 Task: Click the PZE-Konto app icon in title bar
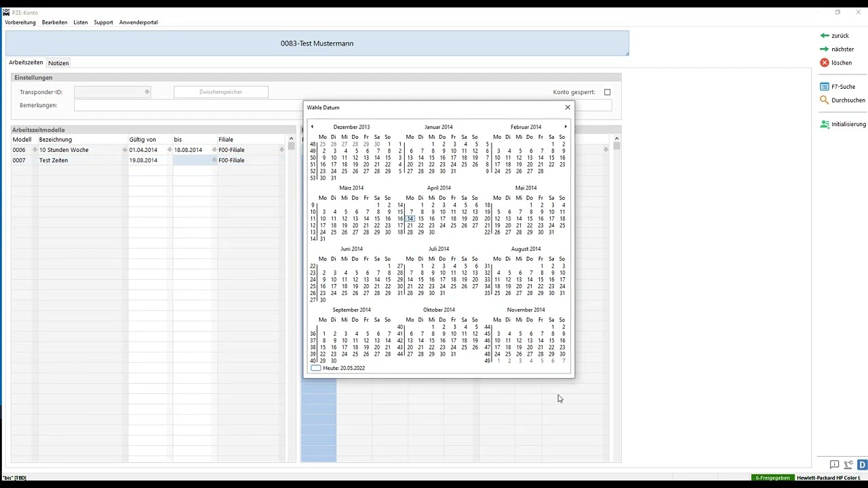click(x=6, y=12)
